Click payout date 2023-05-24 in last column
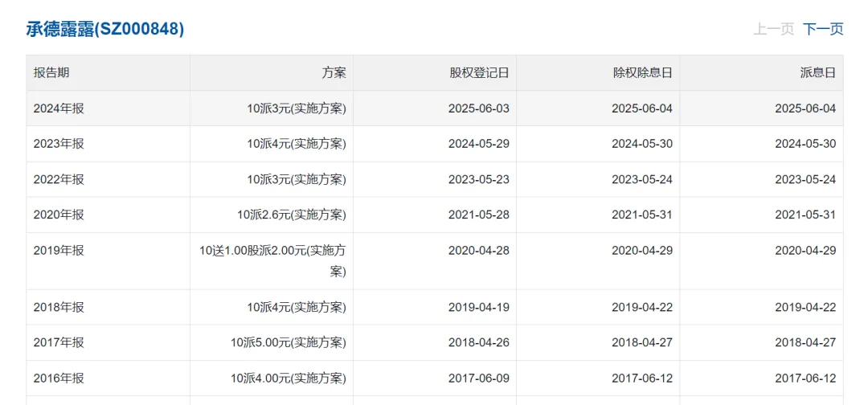The image size is (868, 405). click(805, 179)
